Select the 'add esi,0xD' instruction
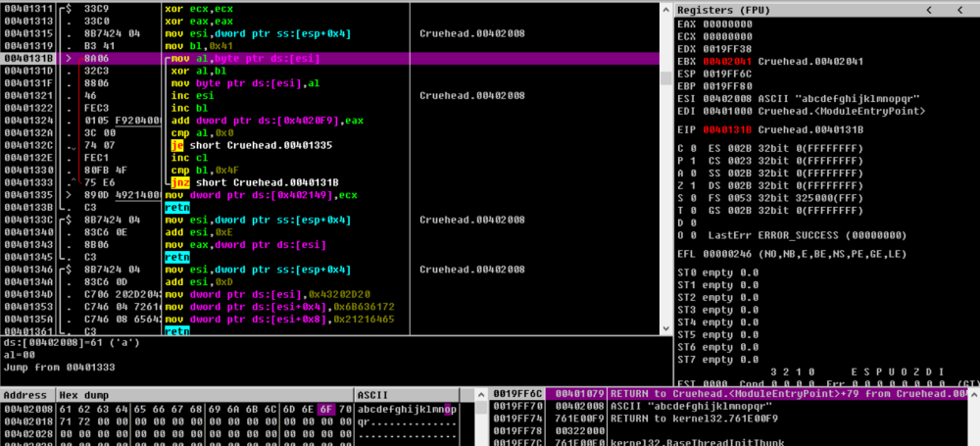 [x=330, y=282]
